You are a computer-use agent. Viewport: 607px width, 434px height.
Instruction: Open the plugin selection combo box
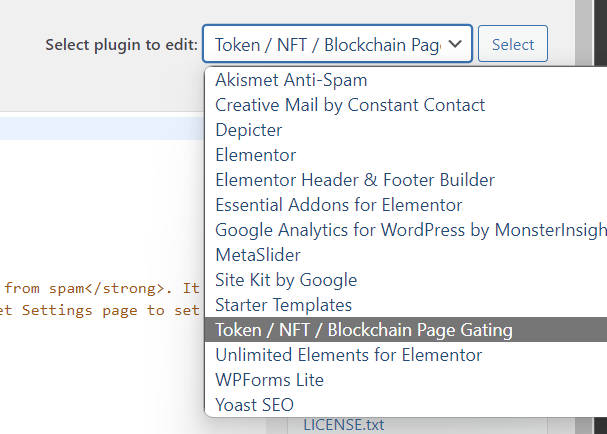coord(337,44)
